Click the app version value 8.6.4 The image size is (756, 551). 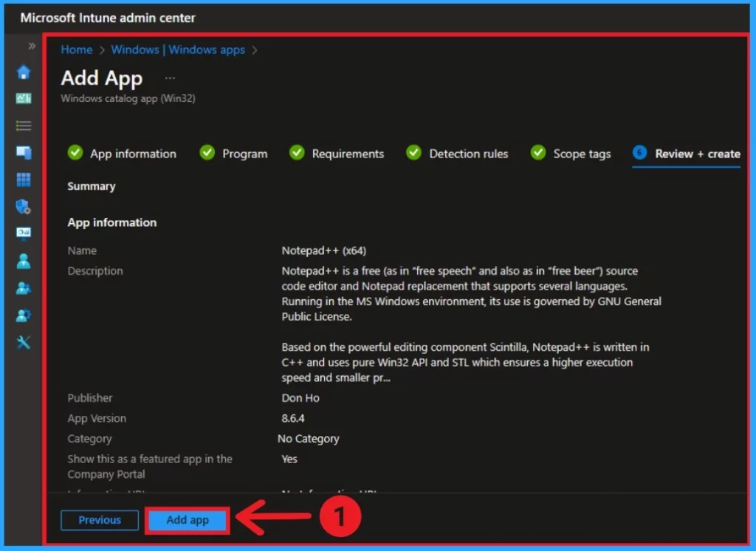(x=293, y=418)
